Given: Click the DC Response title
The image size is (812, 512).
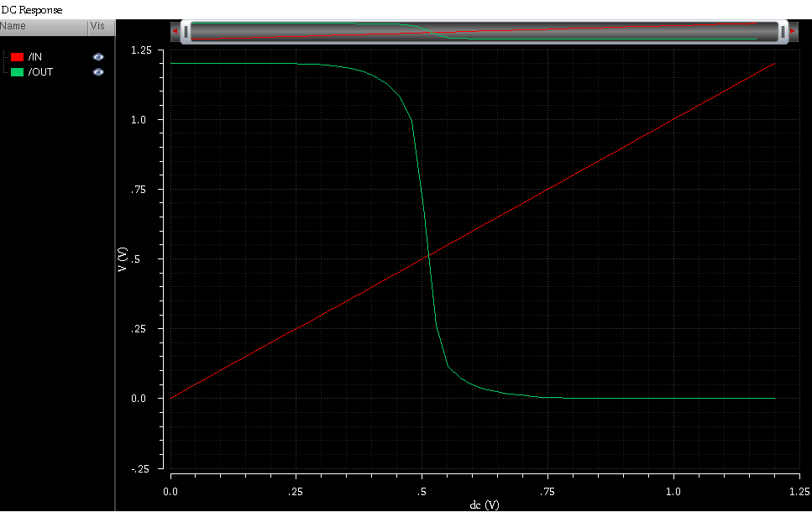Looking at the screenshot, I should pos(32,10).
